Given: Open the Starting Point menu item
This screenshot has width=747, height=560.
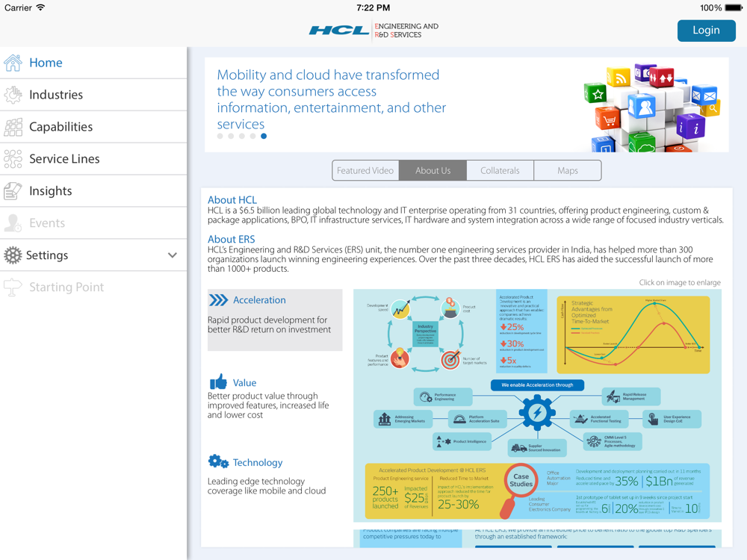Looking at the screenshot, I should tap(93, 287).
